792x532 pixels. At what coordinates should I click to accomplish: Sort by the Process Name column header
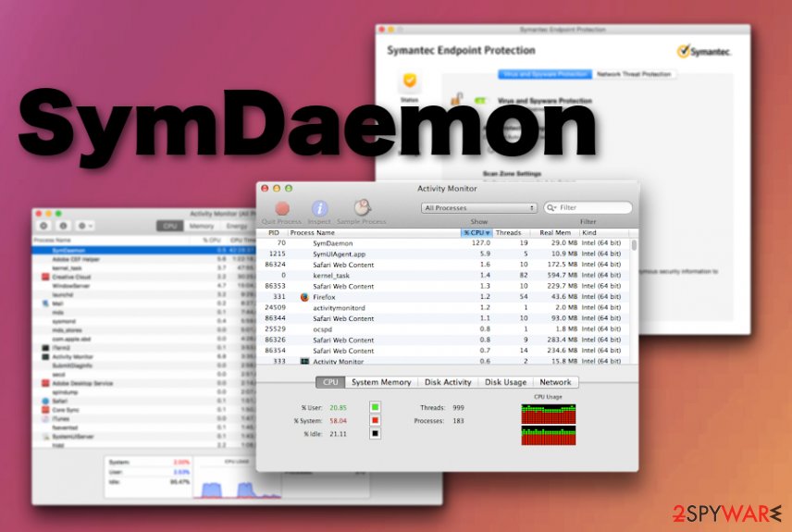point(374,233)
